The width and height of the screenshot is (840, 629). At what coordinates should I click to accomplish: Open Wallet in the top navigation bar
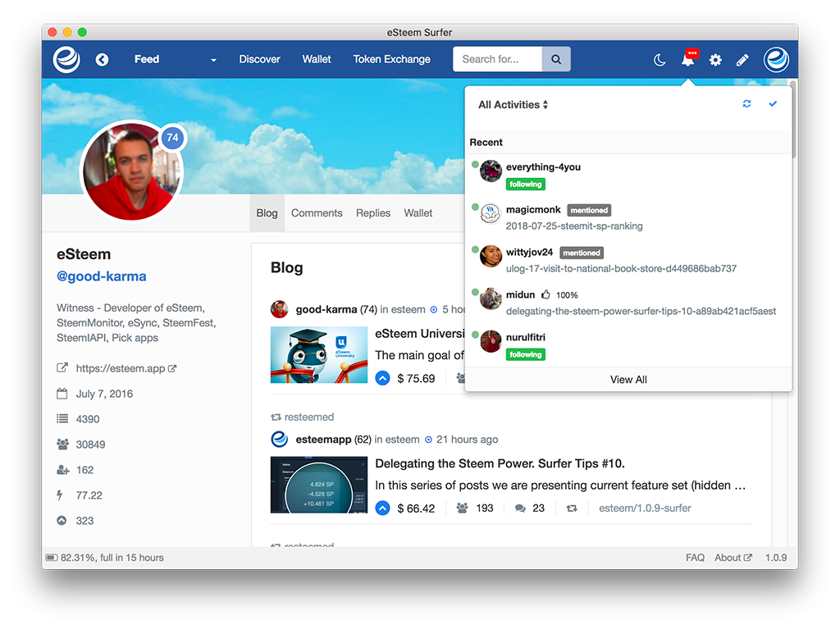click(x=316, y=59)
